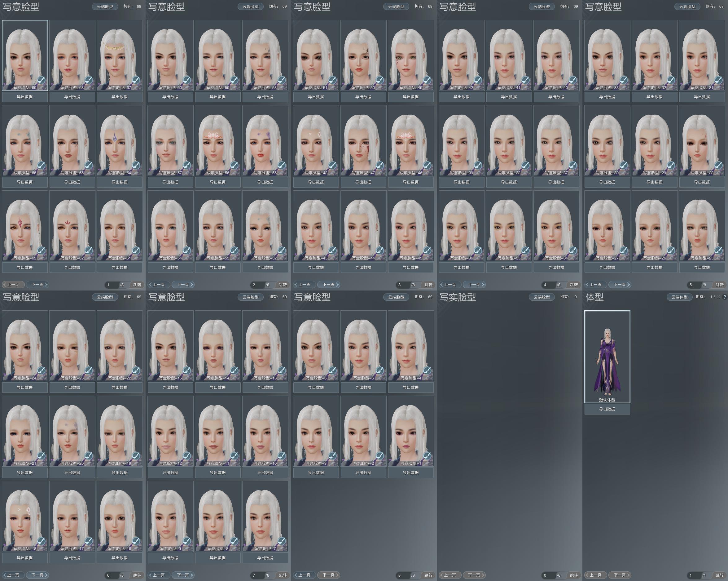Viewport: 728px width, 581px height.
Task: Click 跳转 beside page 7 of 8
Action: 283,575
